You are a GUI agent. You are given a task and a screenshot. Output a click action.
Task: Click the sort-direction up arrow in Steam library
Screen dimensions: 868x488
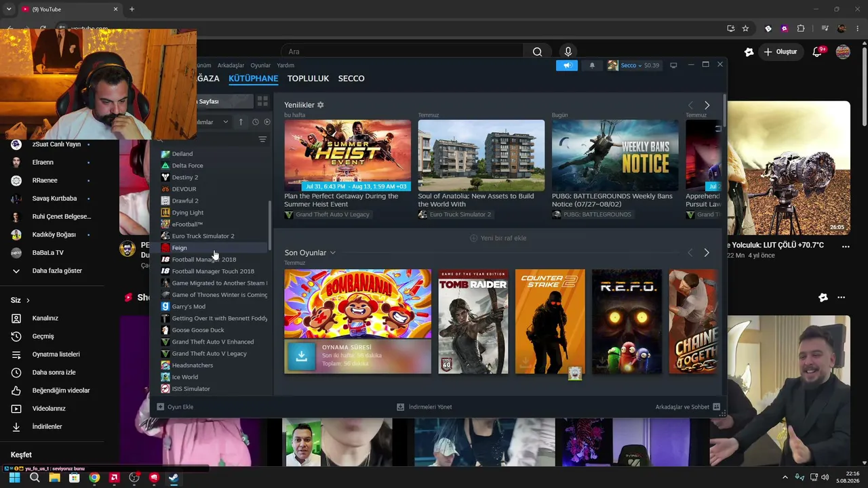[x=240, y=122]
